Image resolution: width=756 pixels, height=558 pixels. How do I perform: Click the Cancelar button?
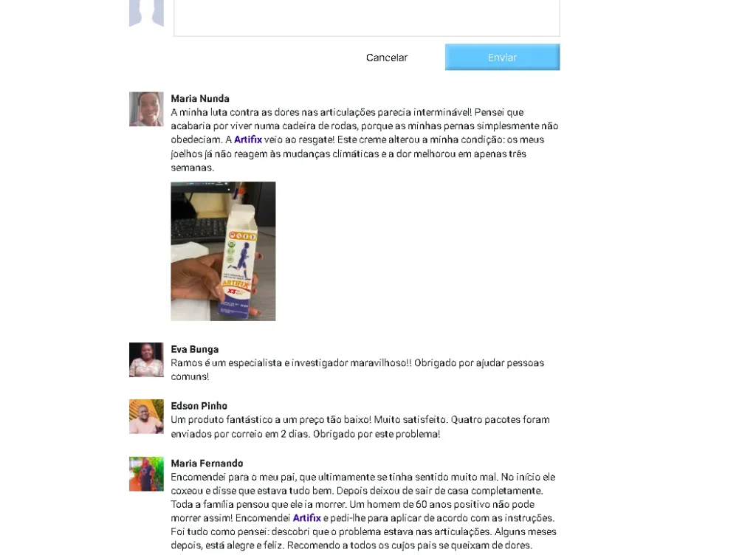coord(387,58)
